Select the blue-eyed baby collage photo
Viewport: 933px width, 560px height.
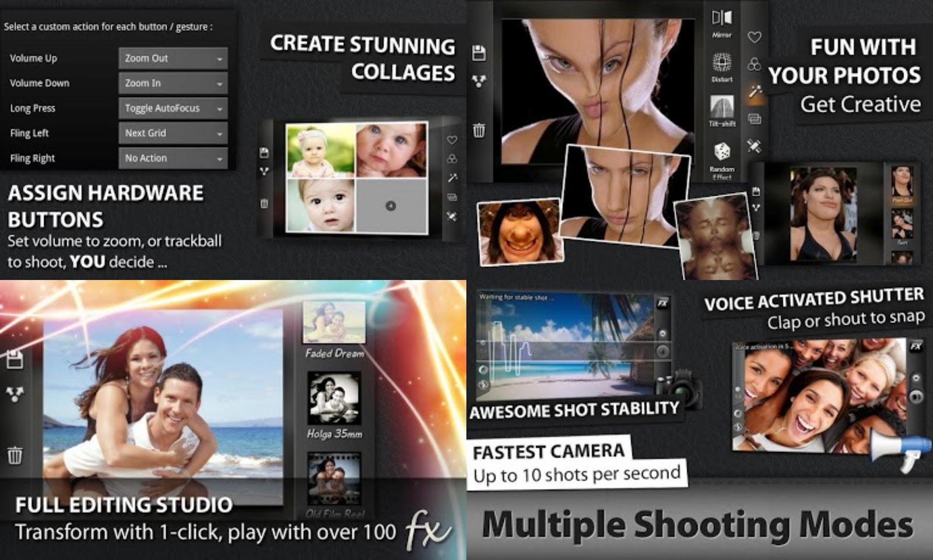click(x=391, y=149)
